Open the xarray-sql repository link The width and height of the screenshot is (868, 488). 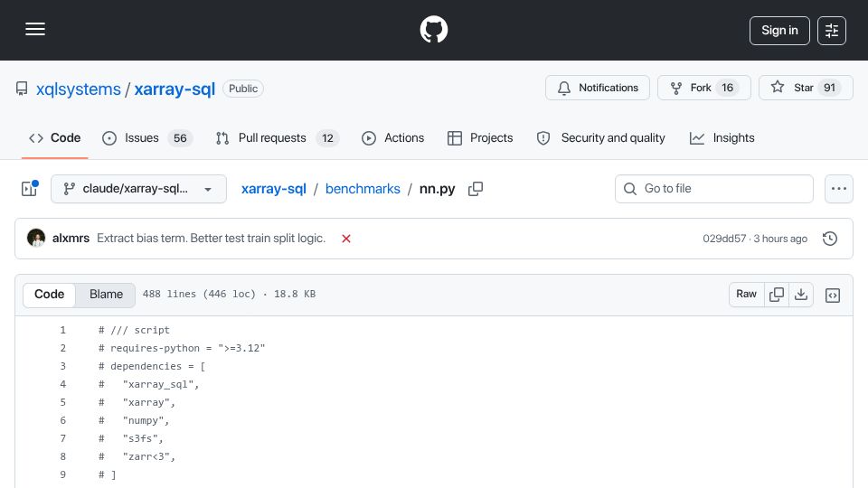[x=175, y=89]
